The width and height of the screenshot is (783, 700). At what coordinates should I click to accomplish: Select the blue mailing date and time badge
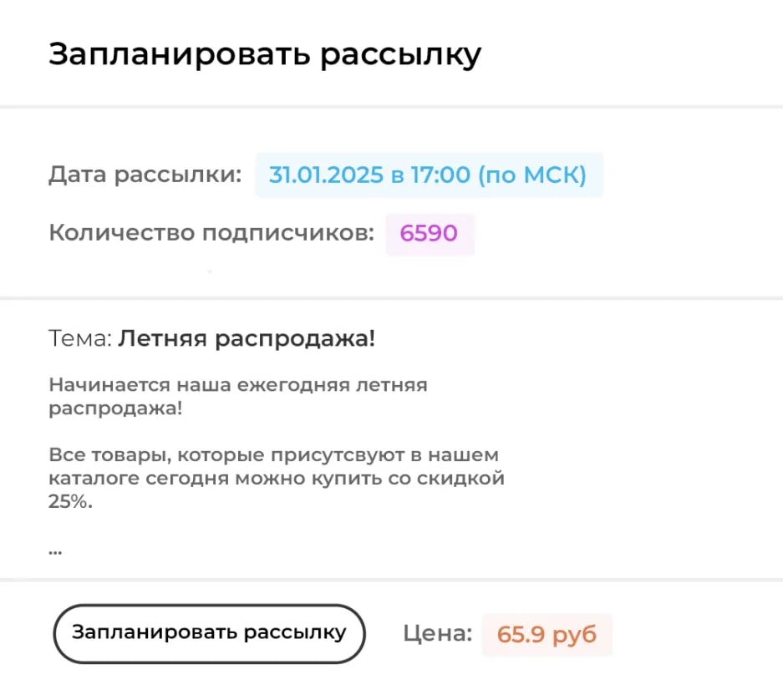click(x=428, y=175)
